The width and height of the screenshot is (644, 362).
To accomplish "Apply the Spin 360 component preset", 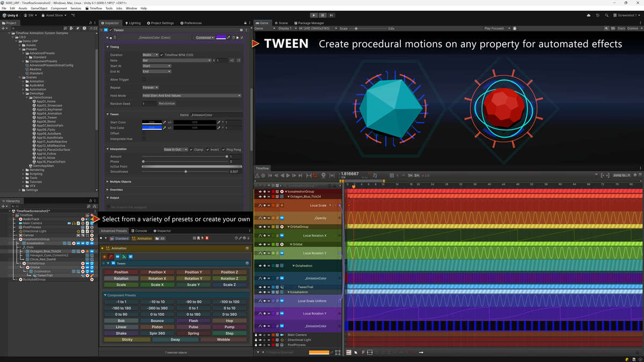I will pyautogui.click(x=157, y=334).
